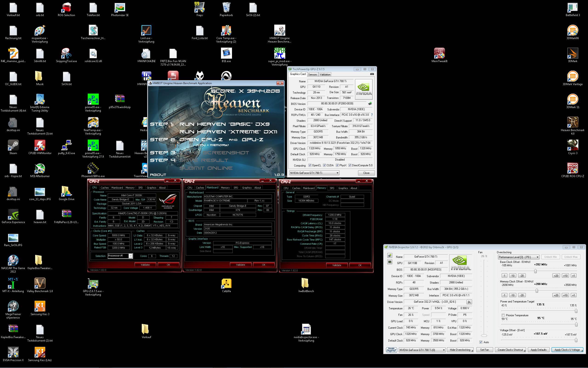Switch to the Sensors tab in GPU-Z
The image size is (588, 368).
click(312, 75)
